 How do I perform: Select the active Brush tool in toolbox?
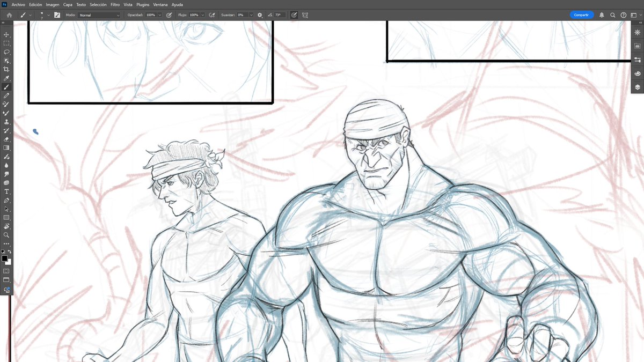[x=6, y=87]
